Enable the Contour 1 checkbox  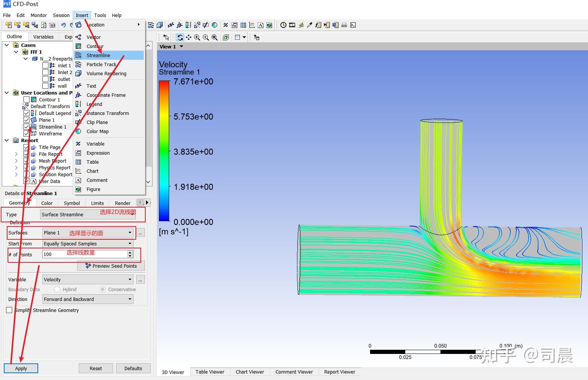tap(26, 99)
